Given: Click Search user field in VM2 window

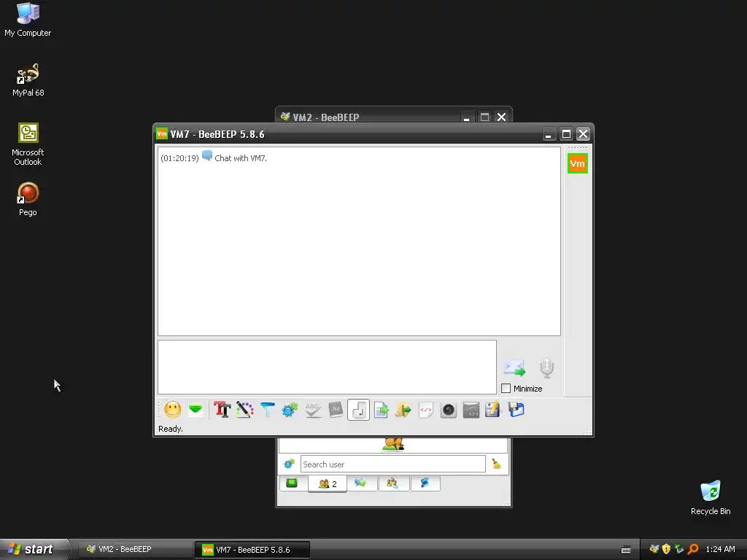Looking at the screenshot, I should pos(392,464).
